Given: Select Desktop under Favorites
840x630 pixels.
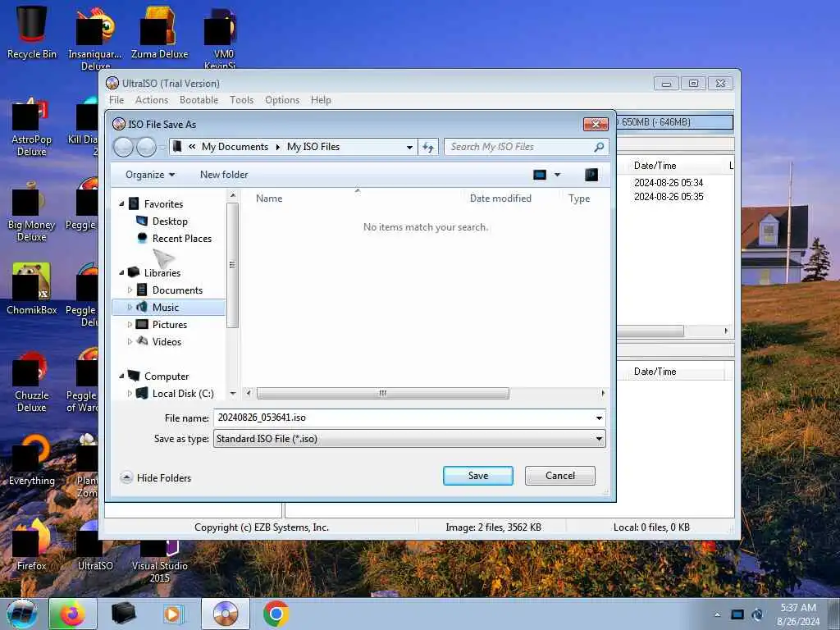Looking at the screenshot, I should pyautogui.click(x=170, y=221).
